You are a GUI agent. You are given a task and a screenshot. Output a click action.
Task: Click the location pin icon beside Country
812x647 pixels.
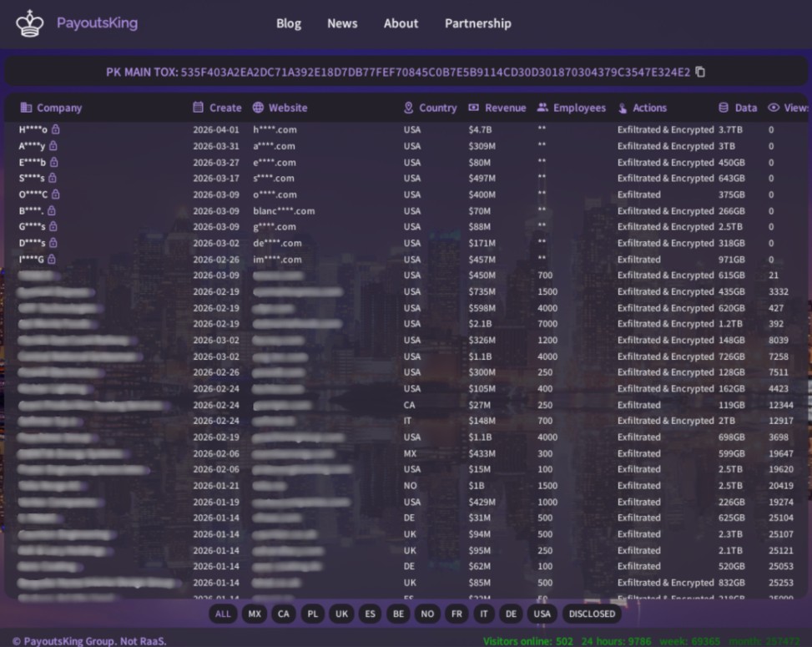click(x=408, y=108)
